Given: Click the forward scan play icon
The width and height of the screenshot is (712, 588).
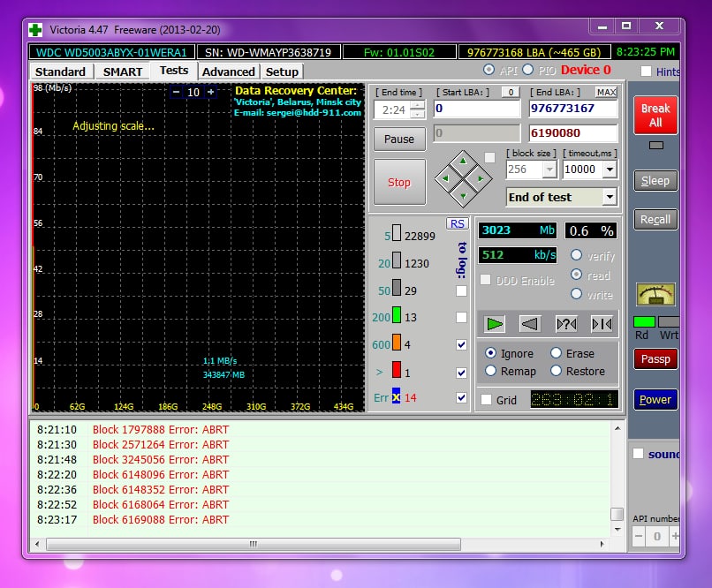Looking at the screenshot, I should [495, 324].
